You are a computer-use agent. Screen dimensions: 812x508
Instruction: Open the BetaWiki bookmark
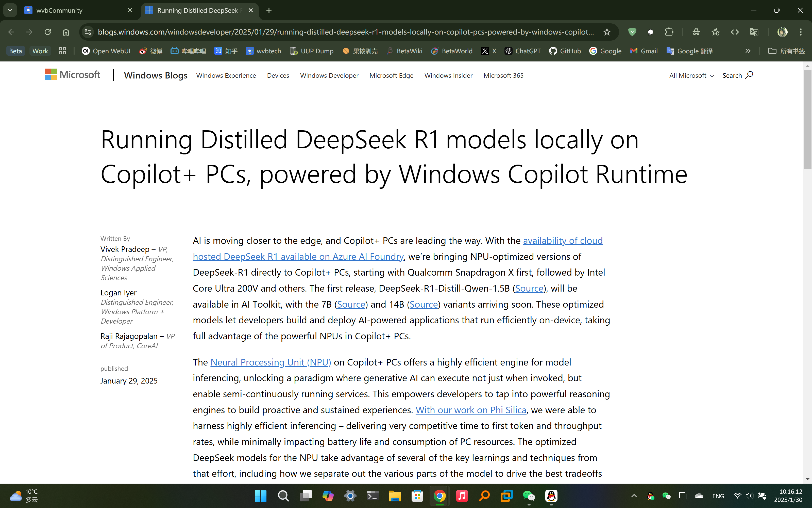(404, 51)
